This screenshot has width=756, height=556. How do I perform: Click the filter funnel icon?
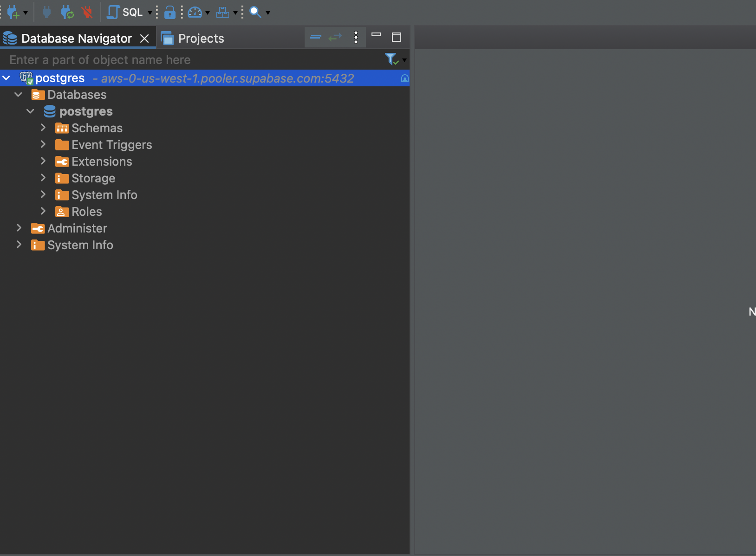[x=391, y=59]
